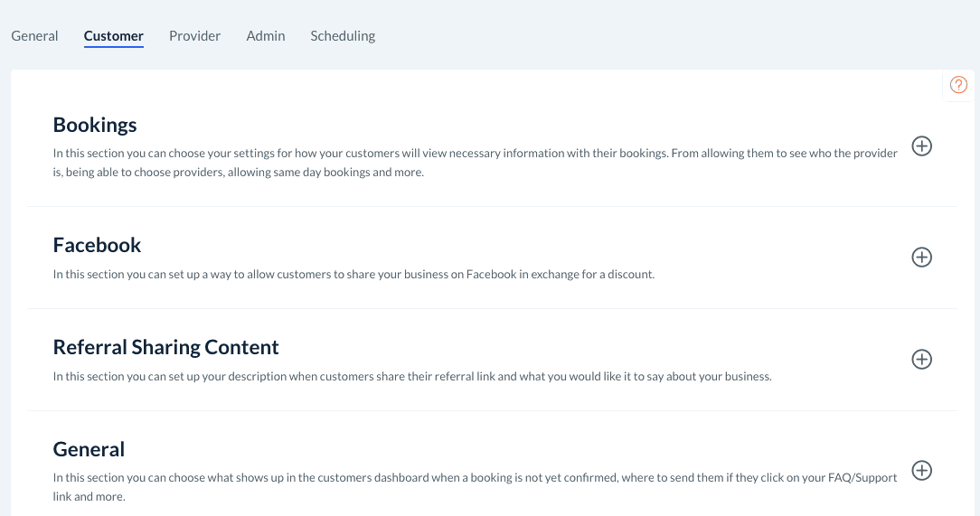This screenshot has width=980, height=516.
Task: Expand Bookings section with plus icon
Action: click(x=921, y=146)
